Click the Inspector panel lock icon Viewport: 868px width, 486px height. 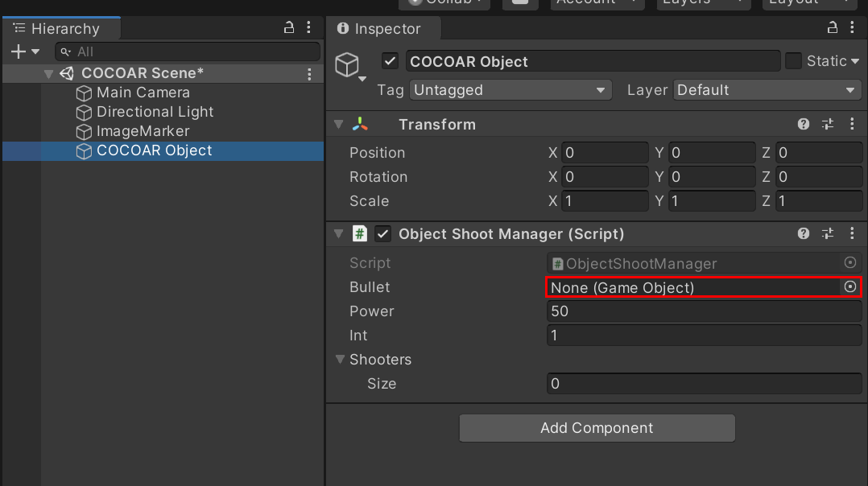832,27
